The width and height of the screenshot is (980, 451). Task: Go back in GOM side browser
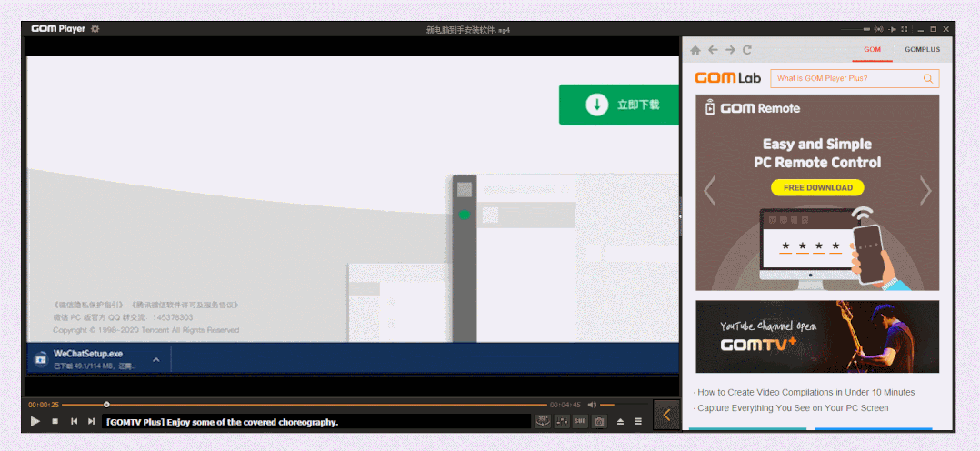[x=713, y=50]
